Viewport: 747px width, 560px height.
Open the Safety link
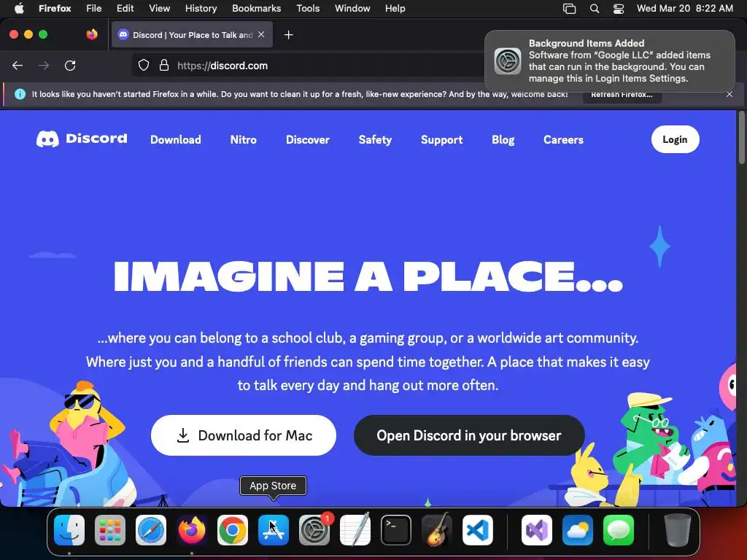click(376, 139)
